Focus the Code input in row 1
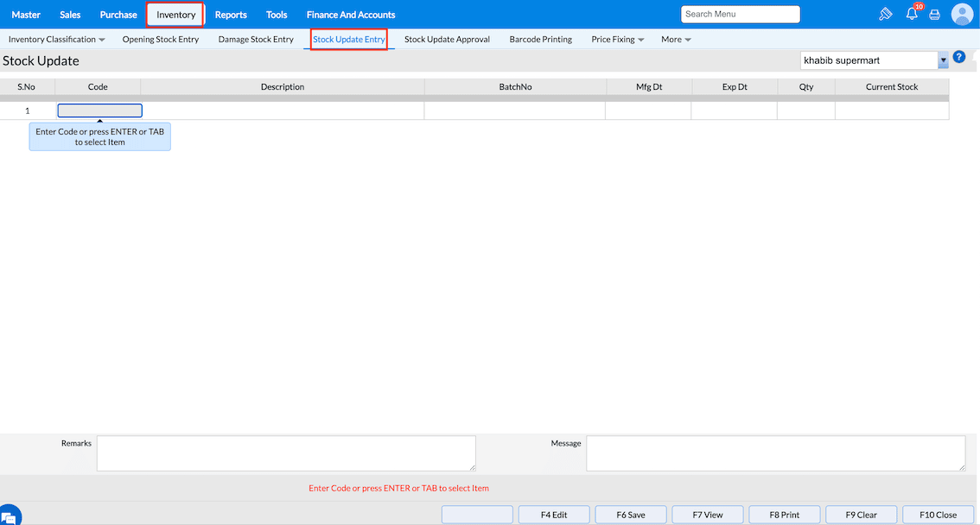Image resolution: width=980 pixels, height=525 pixels. pyautogui.click(x=100, y=111)
